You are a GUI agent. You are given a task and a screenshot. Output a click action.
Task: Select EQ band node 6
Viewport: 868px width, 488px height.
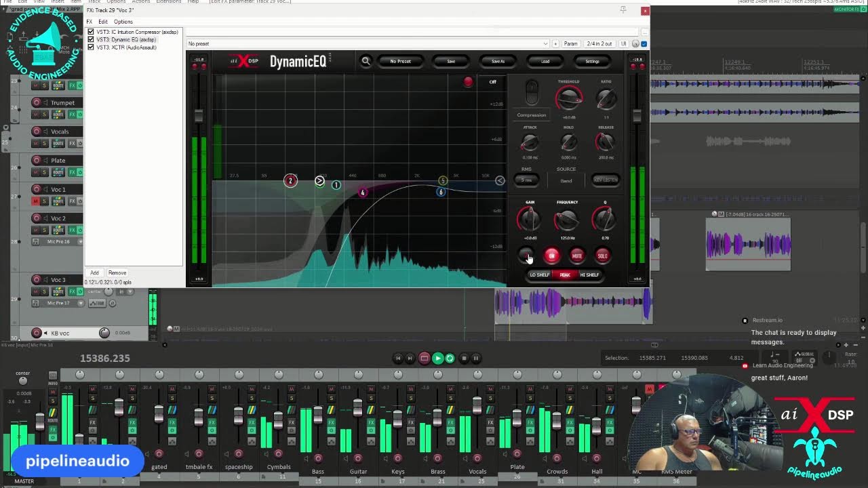click(x=441, y=192)
